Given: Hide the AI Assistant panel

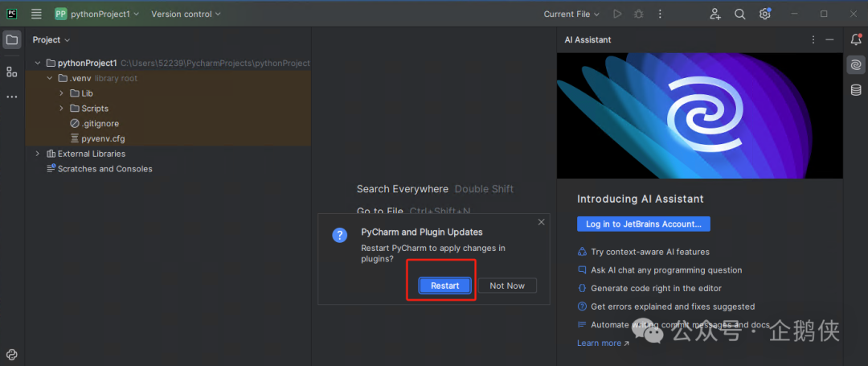Looking at the screenshot, I should 829,40.
